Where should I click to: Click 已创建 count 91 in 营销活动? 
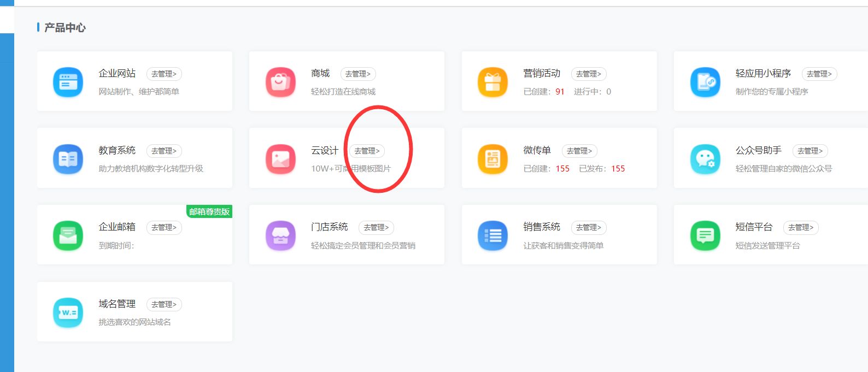coord(560,92)
